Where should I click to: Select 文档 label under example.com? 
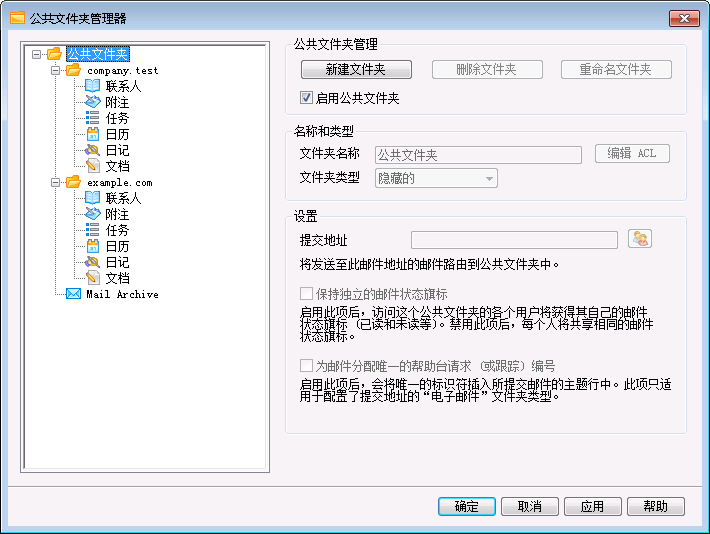117,278
